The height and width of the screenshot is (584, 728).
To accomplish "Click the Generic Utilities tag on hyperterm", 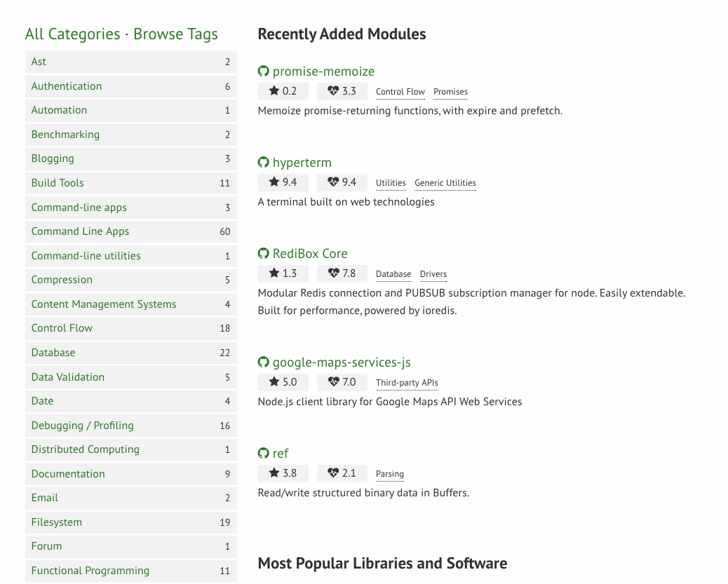I will coord(445,183).
